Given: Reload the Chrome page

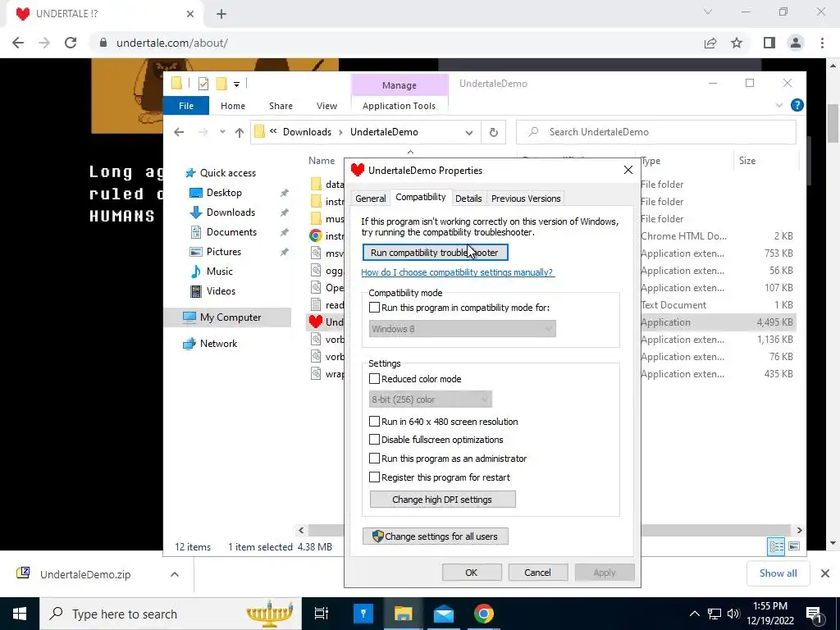Looking at the screenshot, I should click(x=71, y=43).
